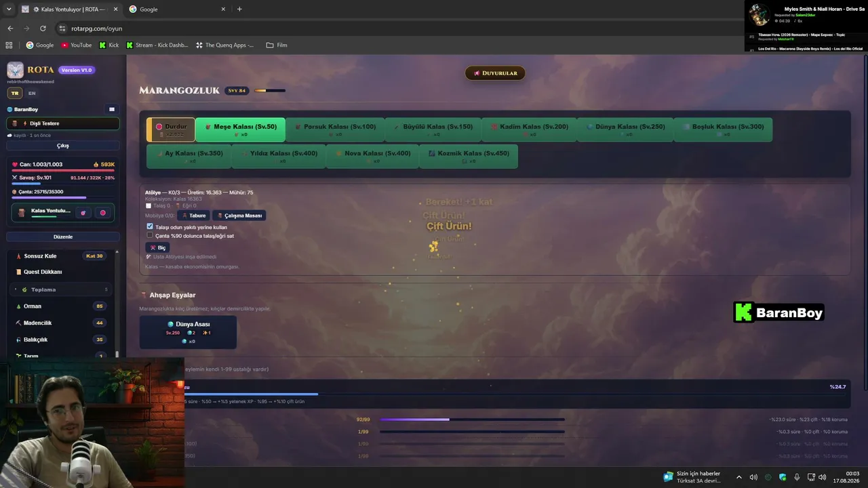Select Nova Kalası (Sv.400)
The image size is (868, 488).
pos(372,156)
